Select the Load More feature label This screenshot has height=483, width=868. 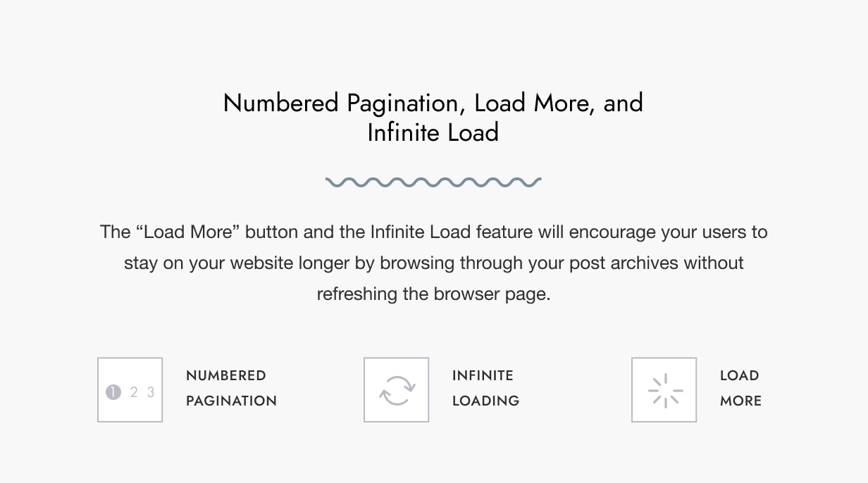[740, 388]
